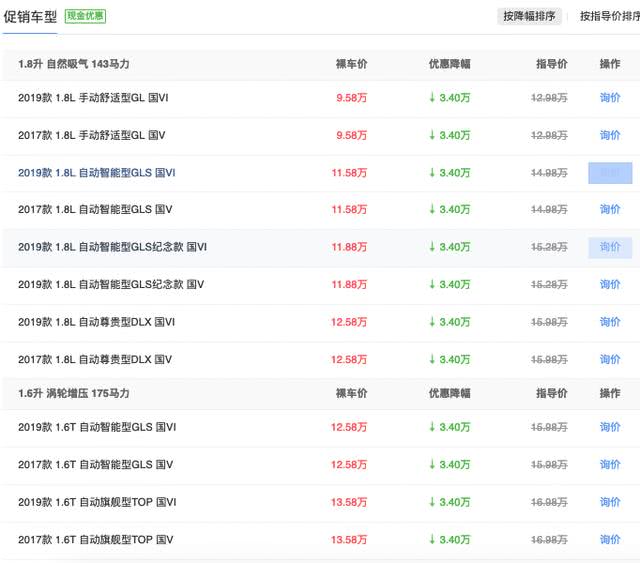Click 优惠降幅 column header in 1.6升 section

tap(449, 394)
